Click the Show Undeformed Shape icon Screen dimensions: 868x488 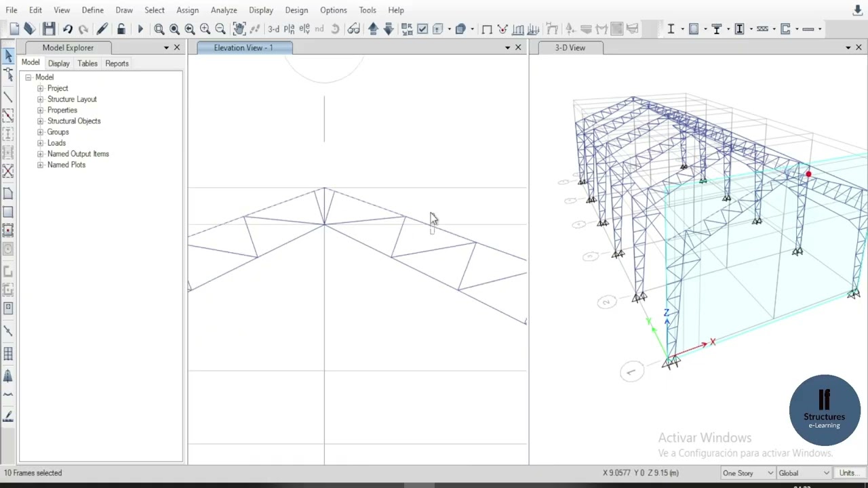click(487, 28)
